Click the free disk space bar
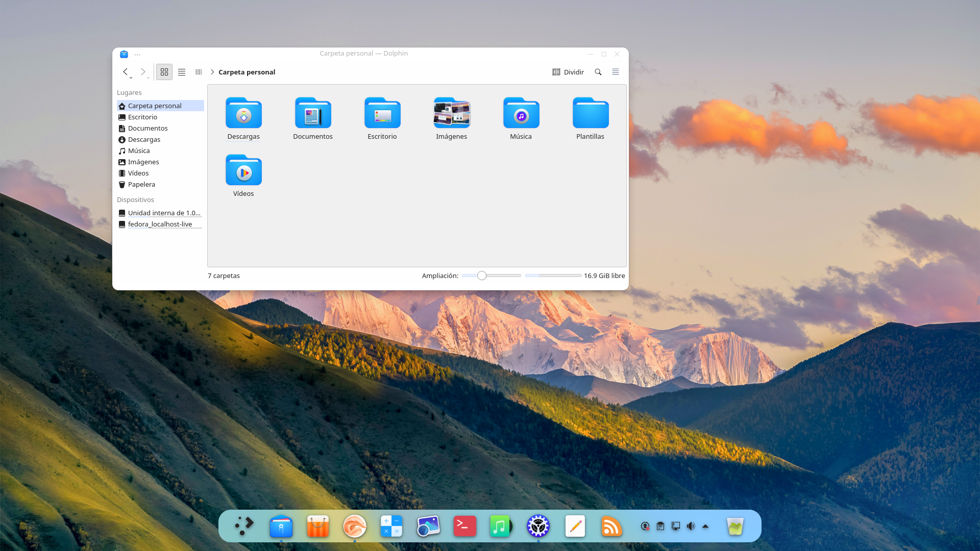This screenshot has height=551, width=980. (x=553, y=275)
